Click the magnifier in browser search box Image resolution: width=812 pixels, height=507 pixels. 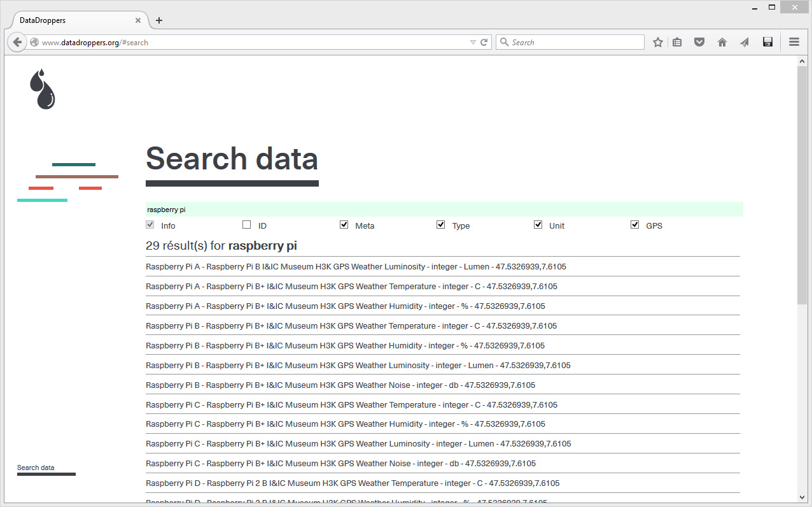click(x=505, y=42)
